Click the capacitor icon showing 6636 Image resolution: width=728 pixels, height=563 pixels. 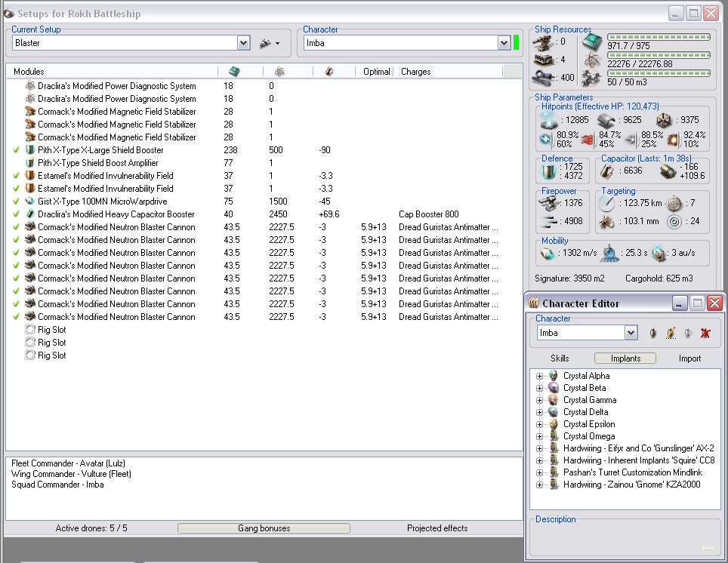pos(607,171)
